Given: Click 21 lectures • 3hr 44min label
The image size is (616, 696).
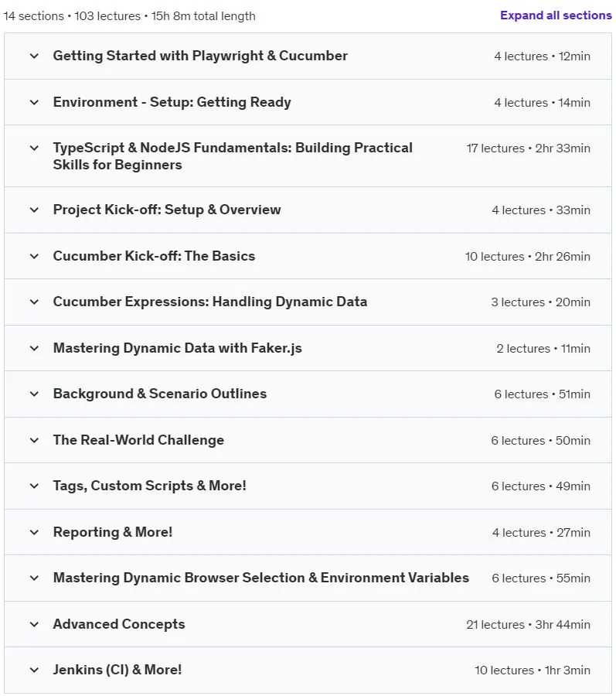Looking at the screenshot, I should pyautogui.click(x=528, y=625).
